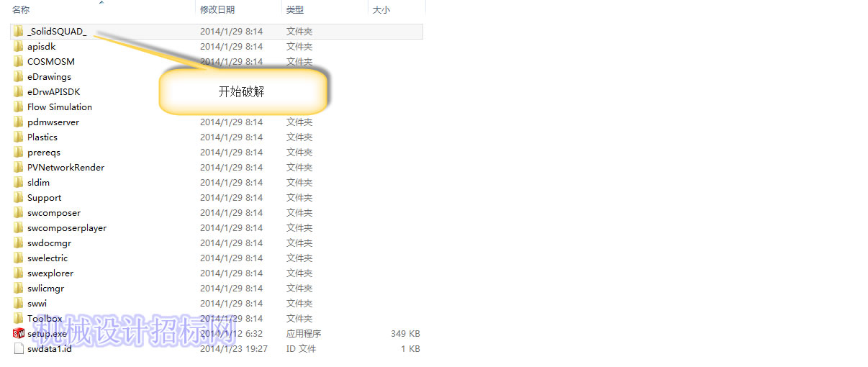Image resolution: width=868 pixels, height=367 pixels.
Task: Select the _SolidSQUAD_ file name
Action: click(x=57, y=32)
